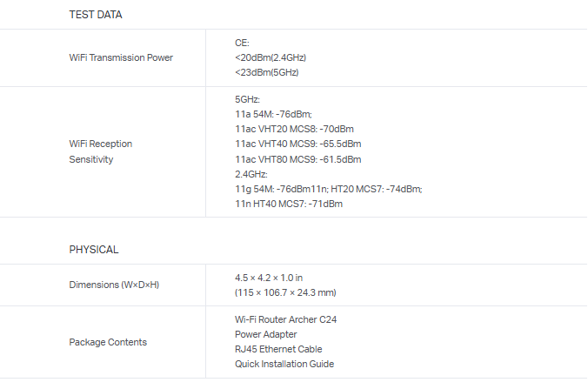Click the 11ac VHT80 MCS9 sensitivity line
This screenshot has height=389, width=588.
pos(297,159)
